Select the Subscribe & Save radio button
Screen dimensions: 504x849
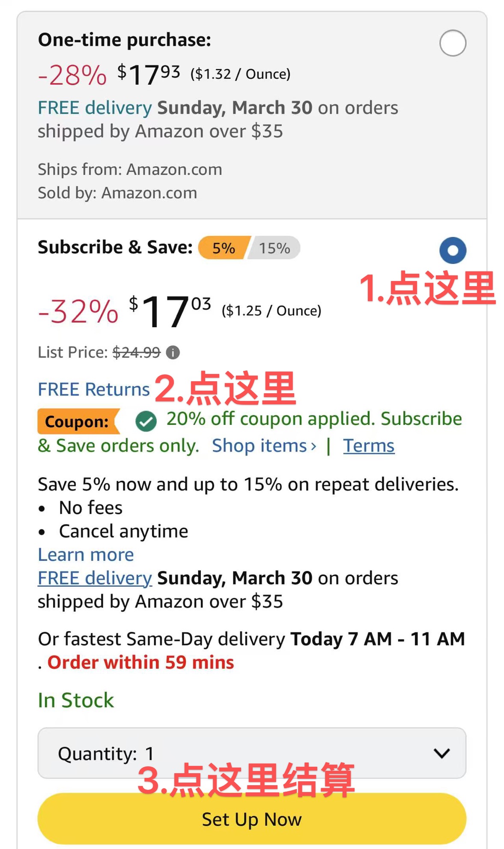pyautogui.click(x=453, y=250)
